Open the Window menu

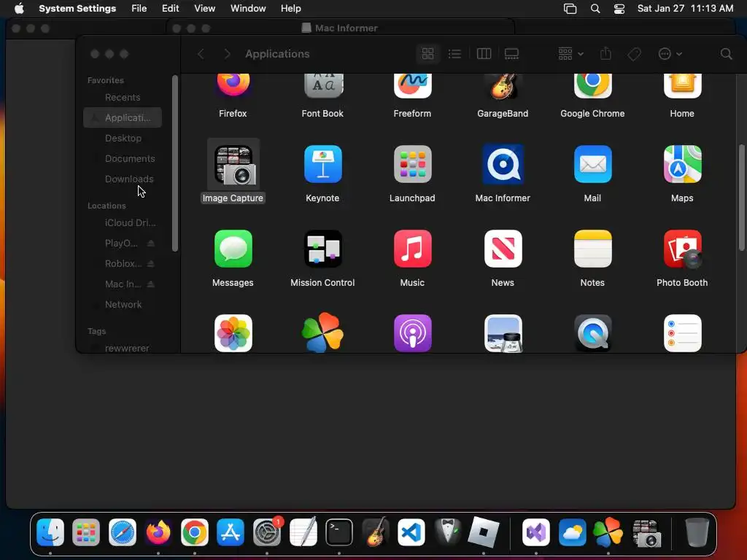pyautogui.click(x=248, y=8)
